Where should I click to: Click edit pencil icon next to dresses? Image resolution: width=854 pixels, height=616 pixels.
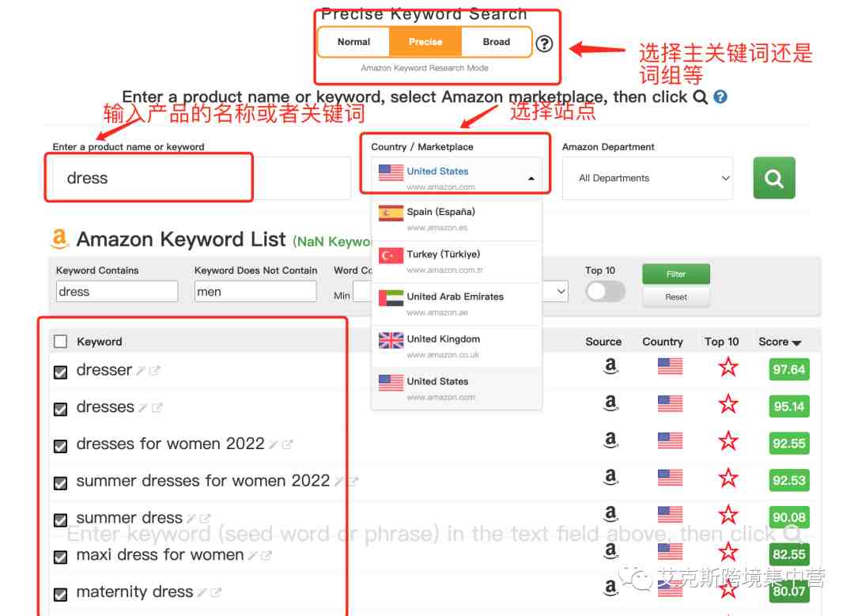point(142,408)
